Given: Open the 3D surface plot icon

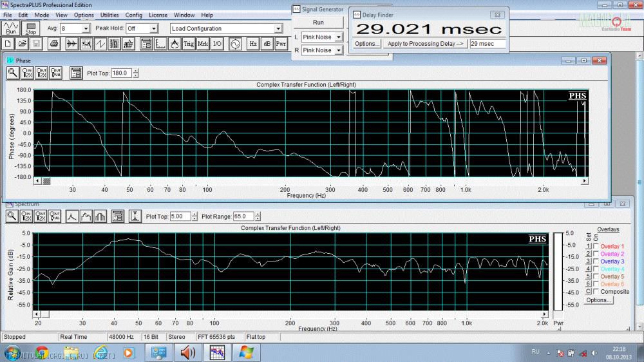Looking at the screenshot, I should tap(129, 44).
